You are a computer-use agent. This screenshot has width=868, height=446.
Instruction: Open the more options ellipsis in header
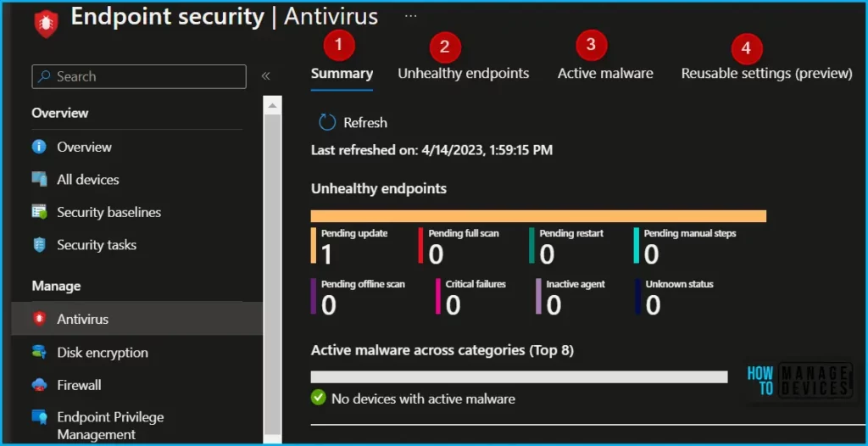pyautogui.click(x=411, y=17)
